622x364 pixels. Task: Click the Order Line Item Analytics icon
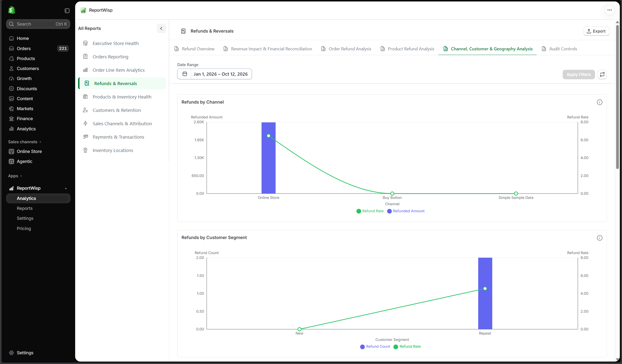coord(85,70)
